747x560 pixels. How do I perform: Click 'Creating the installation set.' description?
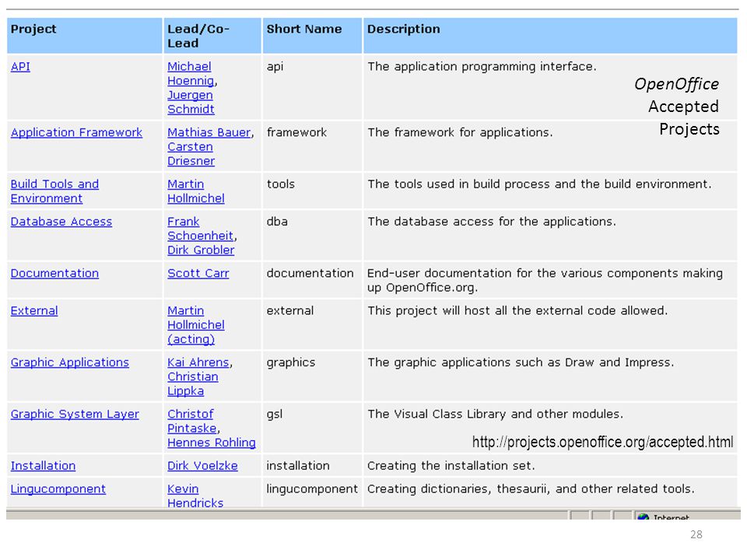(x=451, y=466)
